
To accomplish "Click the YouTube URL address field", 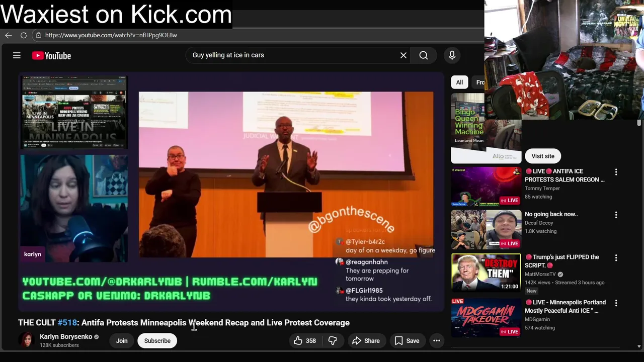I will tap(111, 35).
